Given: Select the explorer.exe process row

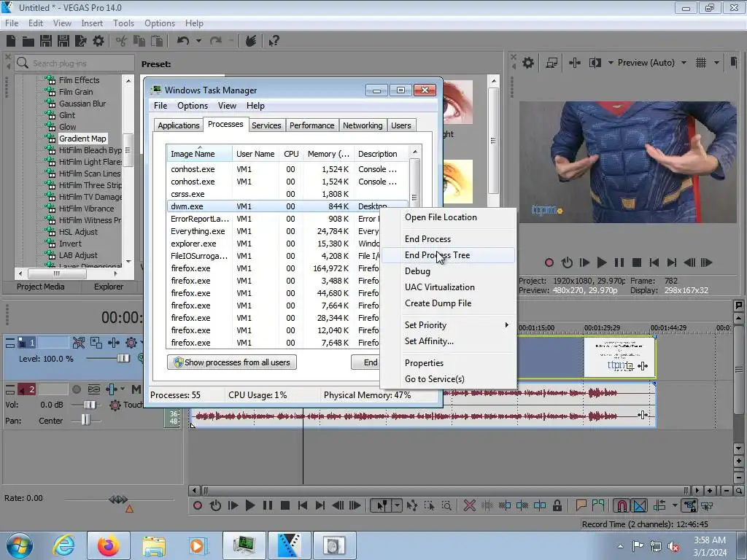Looking at the screenshot, I should [287, 244].
